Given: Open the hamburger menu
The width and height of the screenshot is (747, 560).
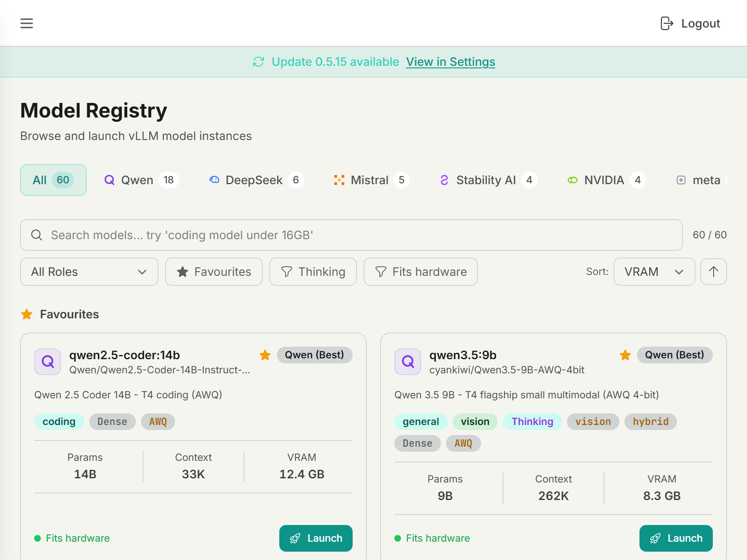Looking at the screenshot, I should [x=26, y=23].
